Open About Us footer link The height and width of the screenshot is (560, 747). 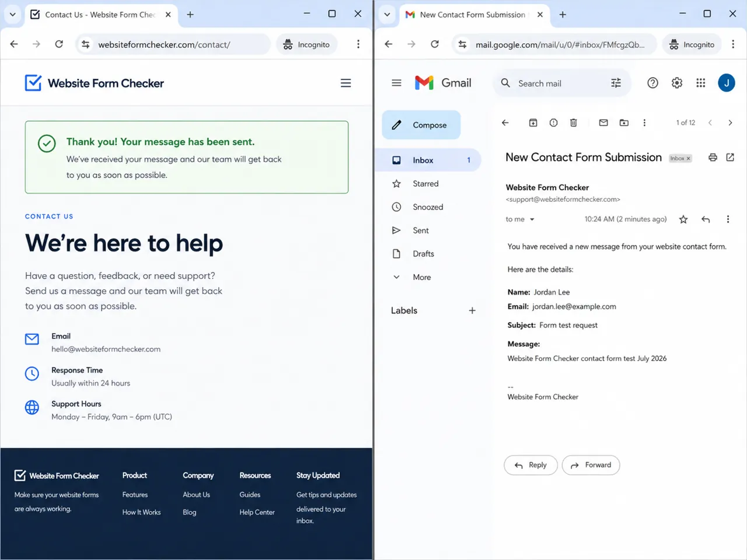pos(196,495)
